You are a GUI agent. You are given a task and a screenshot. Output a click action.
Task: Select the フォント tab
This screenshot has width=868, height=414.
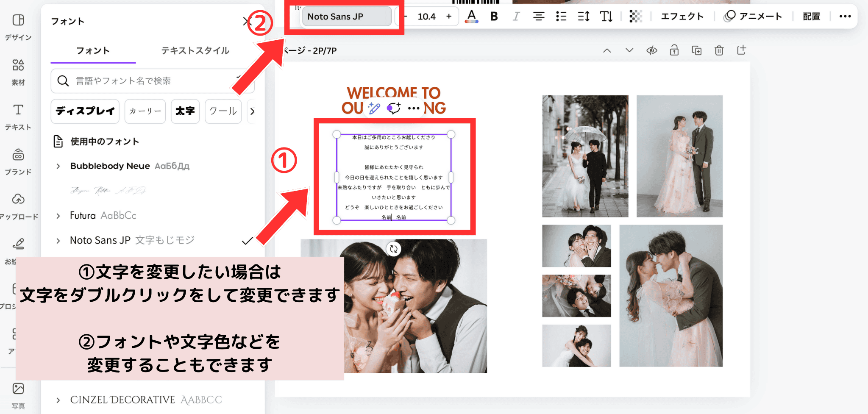[x=93, y=51]
